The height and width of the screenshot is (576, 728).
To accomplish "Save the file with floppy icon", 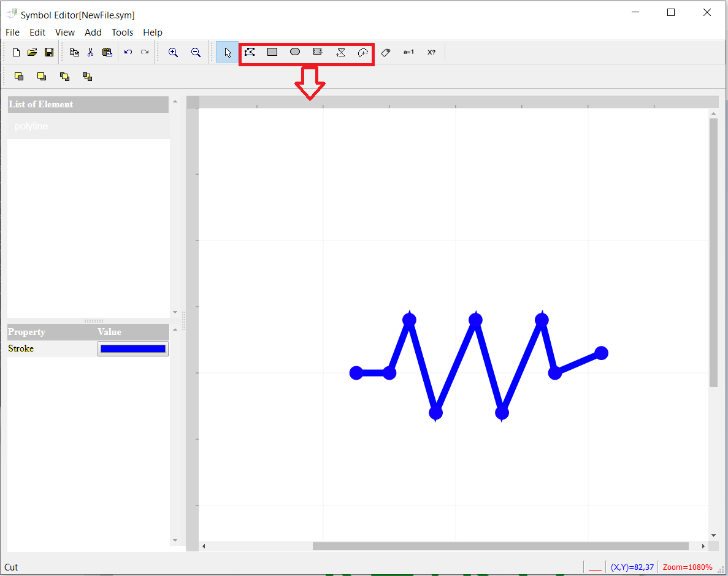I will point(48,53).
